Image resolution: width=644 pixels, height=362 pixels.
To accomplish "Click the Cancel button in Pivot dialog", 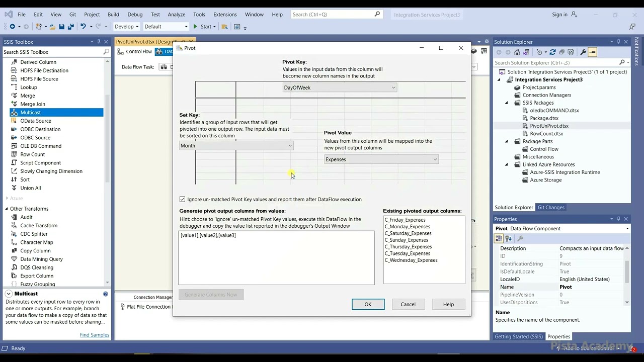I will click(408, 305).
